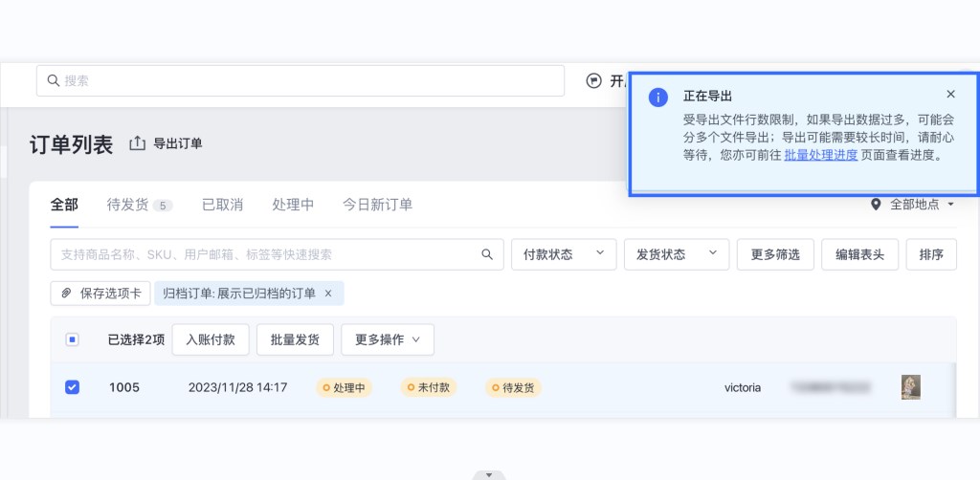Click the location pin icon by 全部地点
Screen dimensions: 980x480
(875, 205)
